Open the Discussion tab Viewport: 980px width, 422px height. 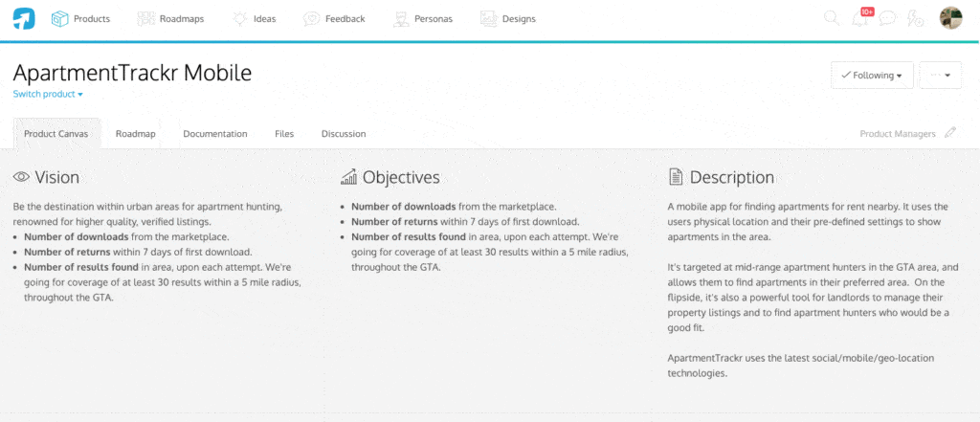(344, 134)
